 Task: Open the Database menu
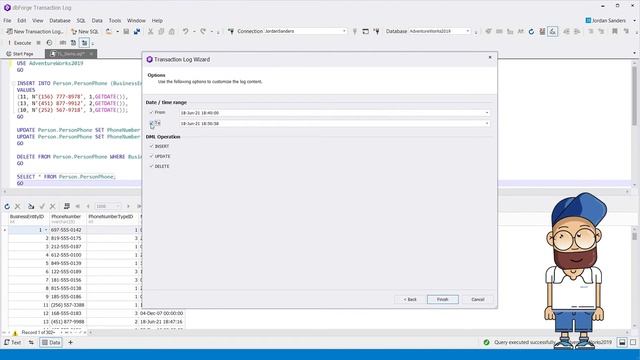pos(60,20)
